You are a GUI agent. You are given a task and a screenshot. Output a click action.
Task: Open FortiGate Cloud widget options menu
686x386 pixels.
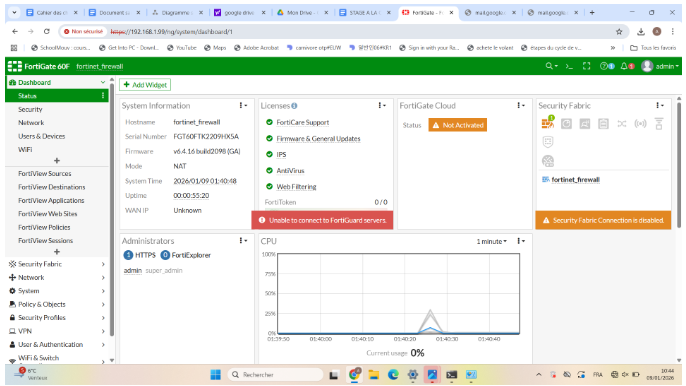click(521, 105)
